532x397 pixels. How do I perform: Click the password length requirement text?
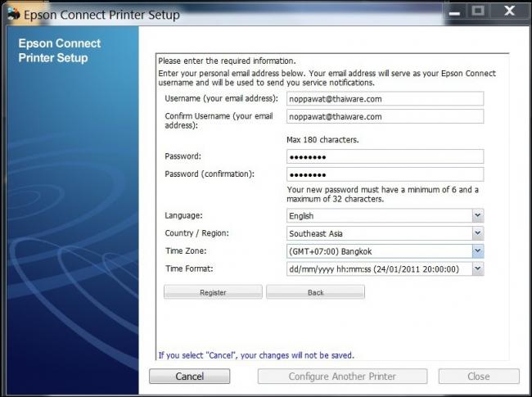click(x=383, y=194)
